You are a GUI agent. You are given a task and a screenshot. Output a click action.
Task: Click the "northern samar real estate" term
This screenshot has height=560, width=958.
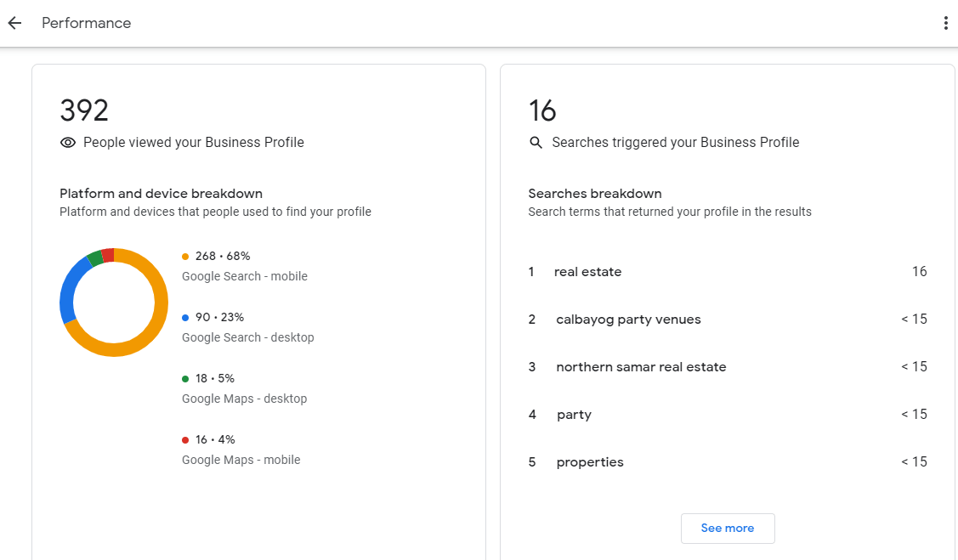coord(641,367)
